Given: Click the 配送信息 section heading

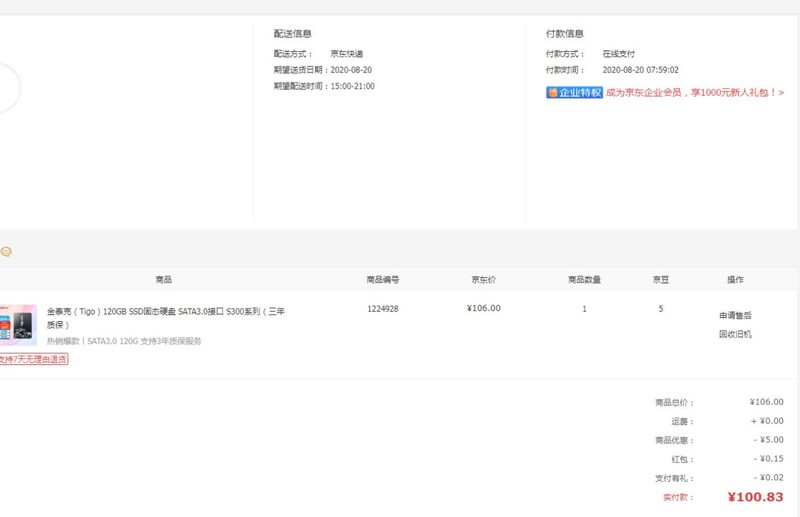Looking at the screenshot, I should (x=292, y=34).
